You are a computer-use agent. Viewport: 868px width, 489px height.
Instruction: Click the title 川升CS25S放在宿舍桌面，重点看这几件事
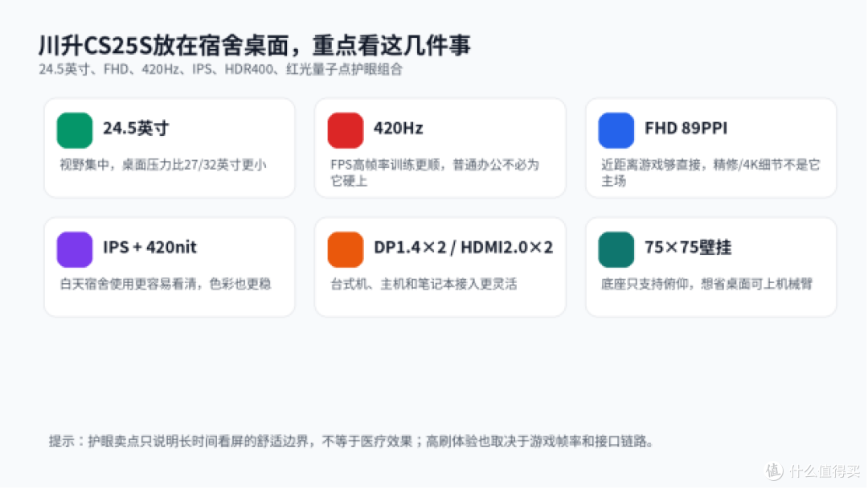point(255,45)
